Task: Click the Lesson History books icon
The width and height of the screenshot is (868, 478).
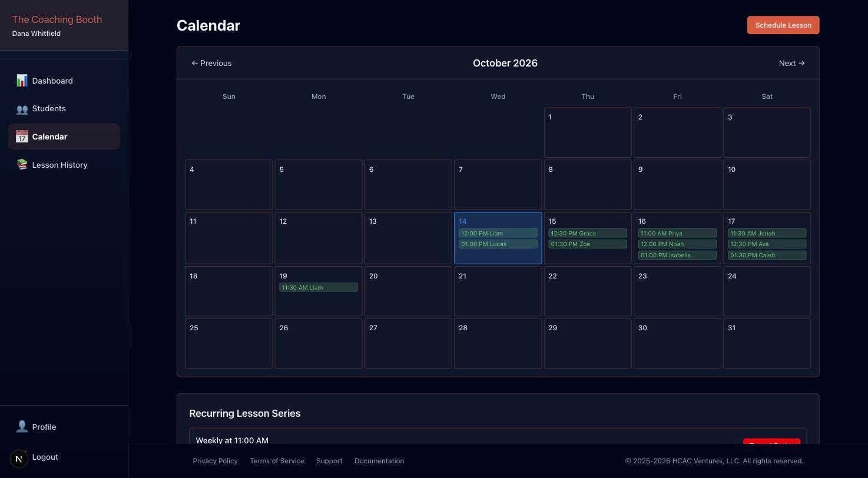Action: pos(22,165)
